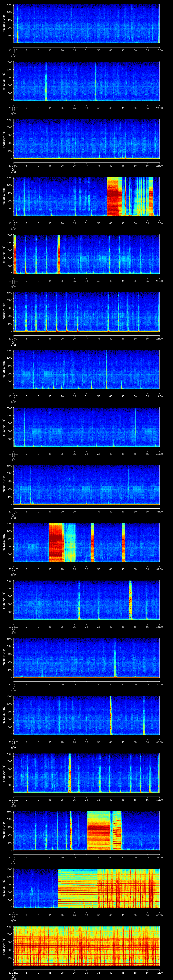Screen dimensions: 173x980
Task: Open the 20:25:00 spectrogram panel with red burst
Action: tap(86, 196)
